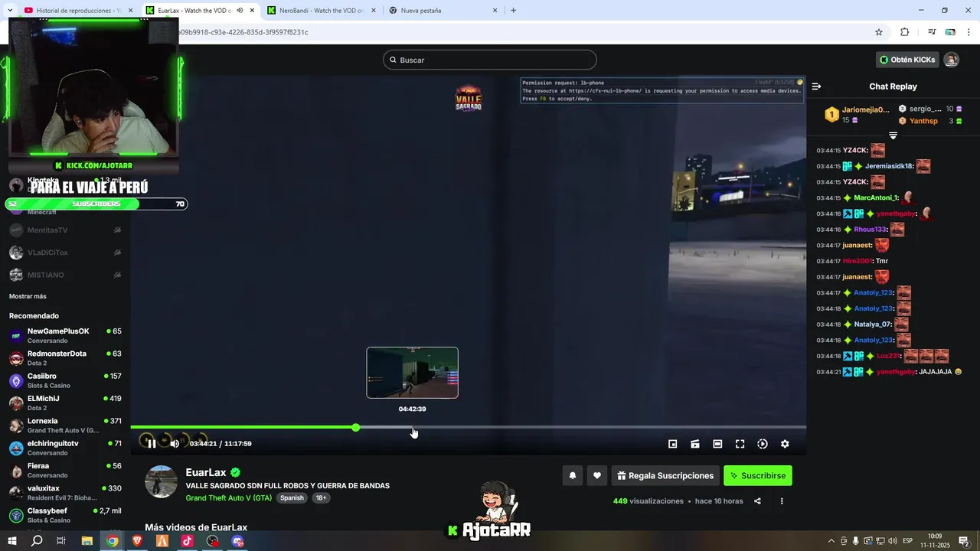Click Regala Suscripciones button
Screen dimensions: 980x551
pos(665,476)
